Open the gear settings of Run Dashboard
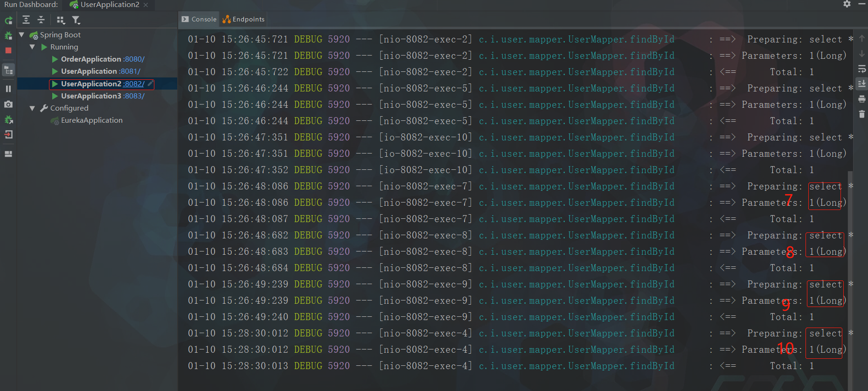This screenshot has width=868, height=391. pyautogui.click(x=847, y=4)
